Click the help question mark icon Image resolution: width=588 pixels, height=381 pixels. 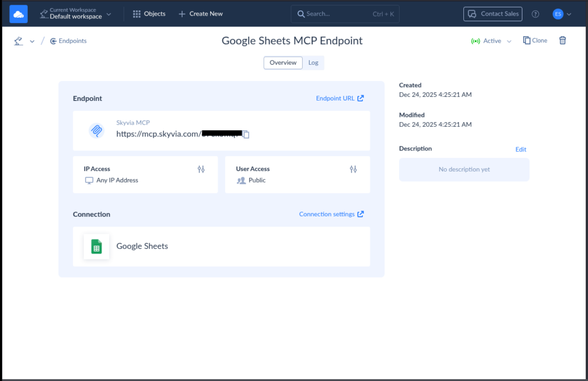pyautogui.click(x=535, y=14)
